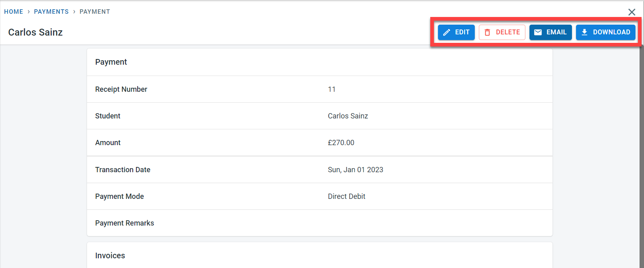Click the Carlos Sainz page title
The width and height of the screenshot is (644, 268).
click(36, 32)
